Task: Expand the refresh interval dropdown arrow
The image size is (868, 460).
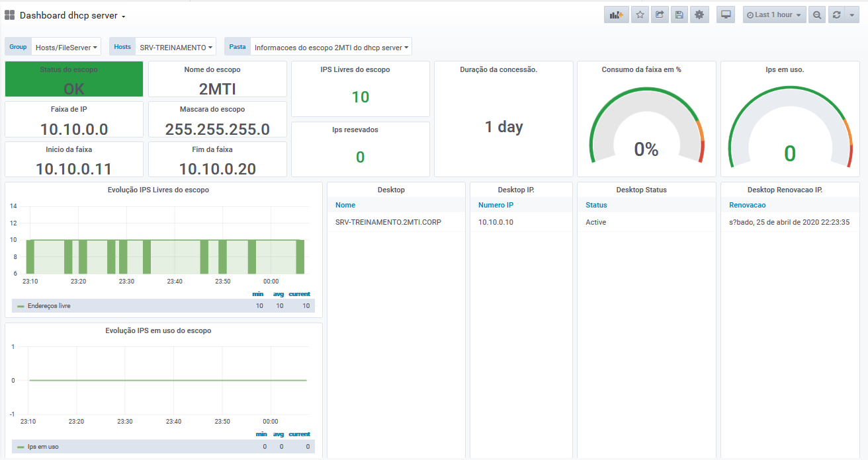Action: (x=851, y=15)
